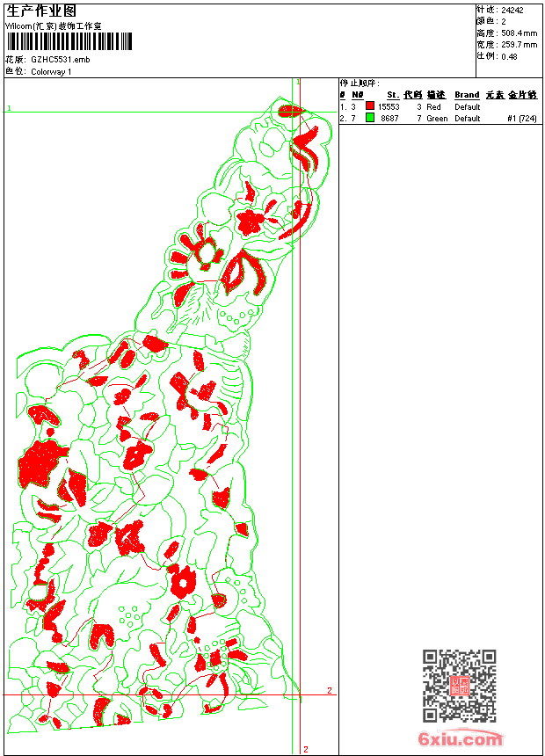Viewport: 545px width, 756px height.
Task: Click the red marker 2 at the bottom
Action: 305,749
